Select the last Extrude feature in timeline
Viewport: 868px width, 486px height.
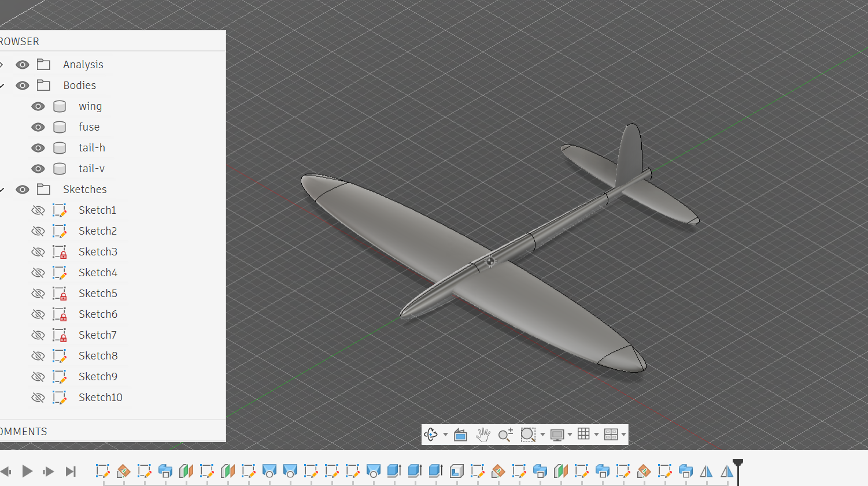[x=436, y=471]
